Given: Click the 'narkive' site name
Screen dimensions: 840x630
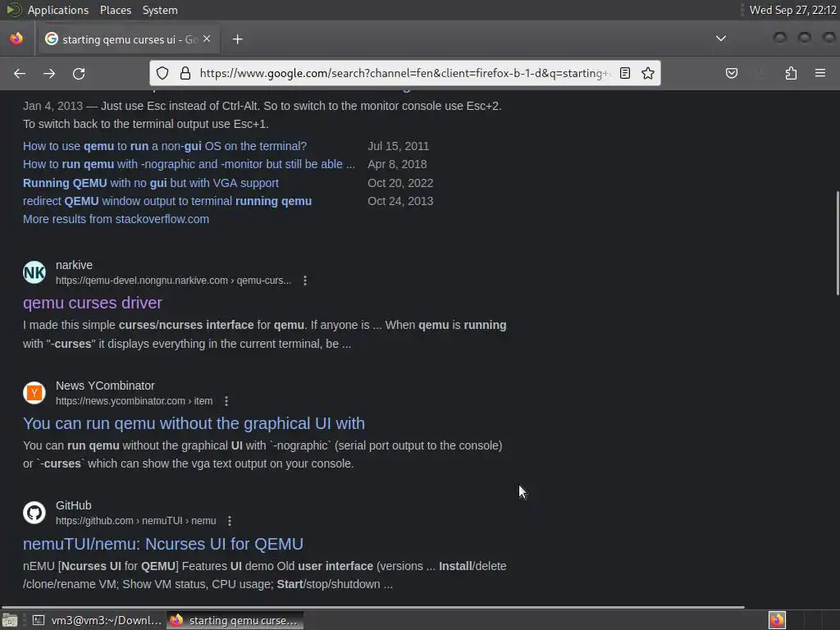Looking at the screenshot, I should click(74, 265).
